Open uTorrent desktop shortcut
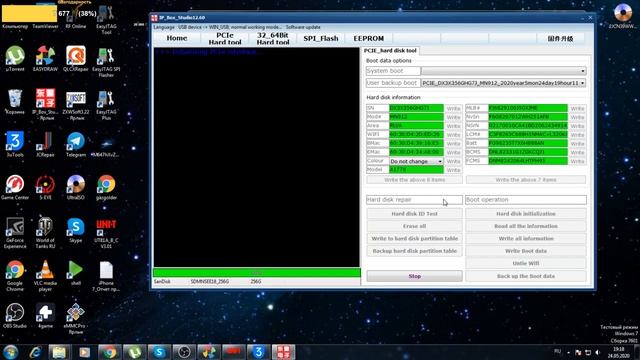This screenshot has height=360, width=640. 15,59
